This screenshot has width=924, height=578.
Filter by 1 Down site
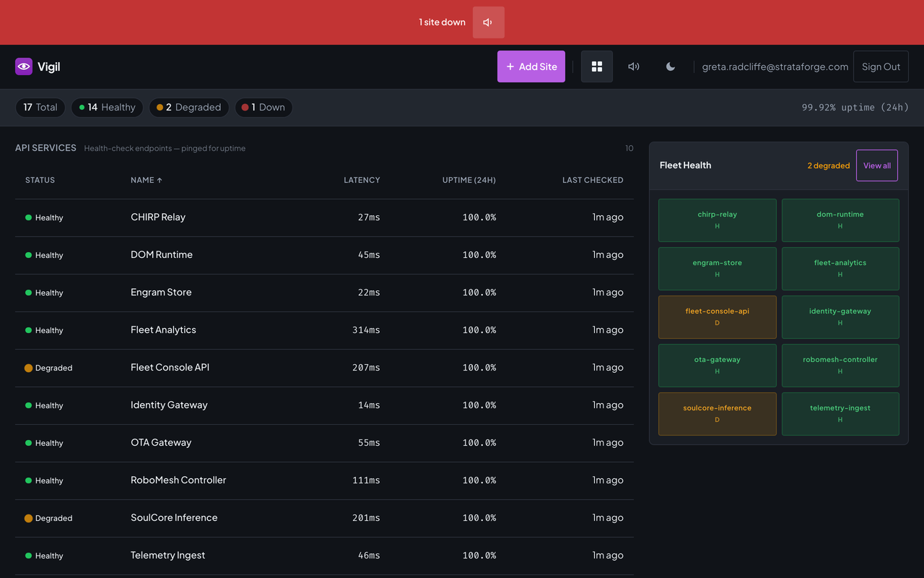tap(263, 108)
